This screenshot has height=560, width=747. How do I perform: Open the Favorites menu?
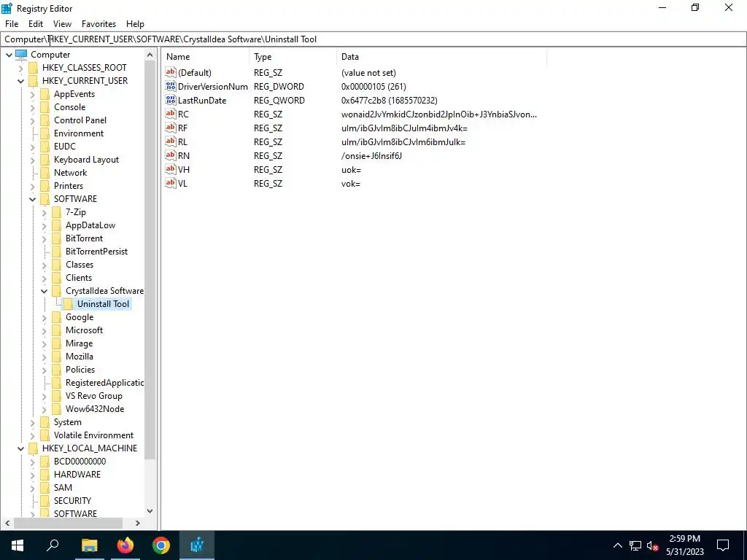[x=98, y=24]
